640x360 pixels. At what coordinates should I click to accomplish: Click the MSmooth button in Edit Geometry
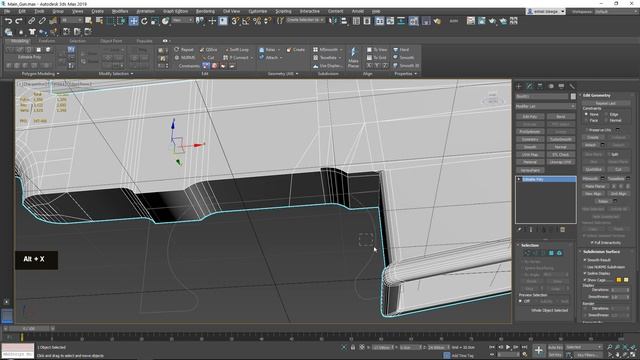[x=591, y=178]
